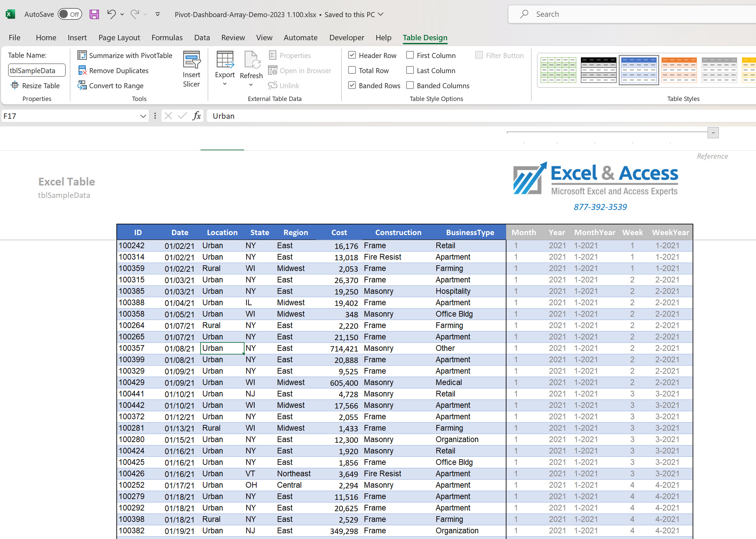Open the Export dropdown
This screenshot has height=539, width=756.
pos(224,84)
